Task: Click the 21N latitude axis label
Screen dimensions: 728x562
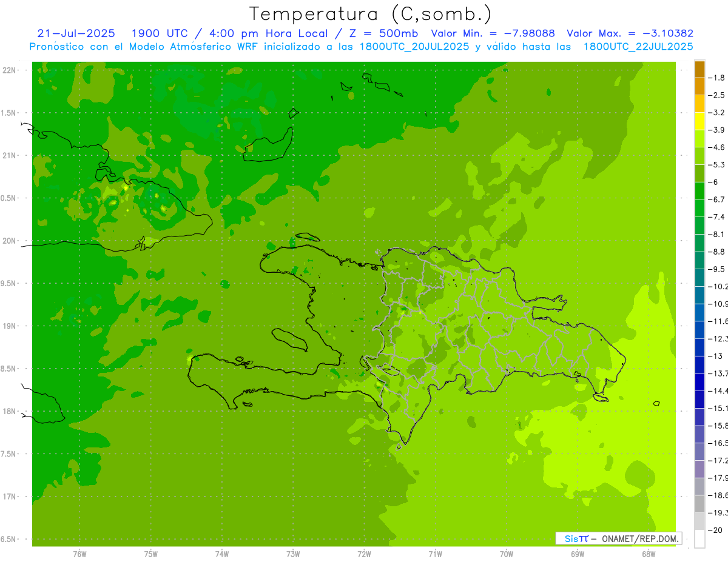Action: click(x=9, y=156)
